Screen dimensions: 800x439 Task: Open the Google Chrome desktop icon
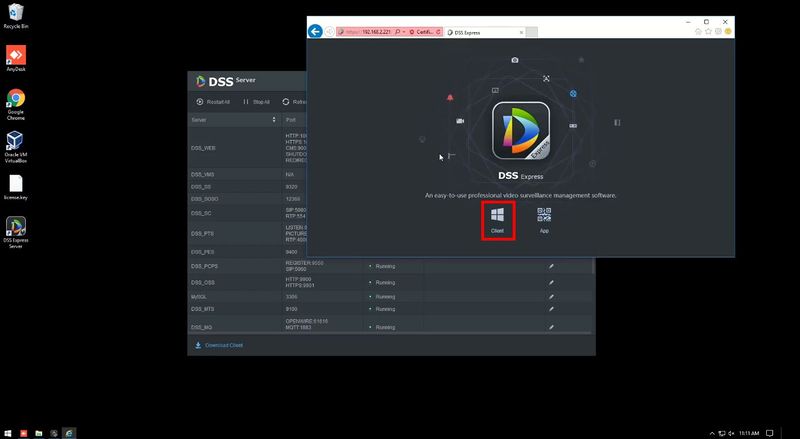[x=16, y=104]
